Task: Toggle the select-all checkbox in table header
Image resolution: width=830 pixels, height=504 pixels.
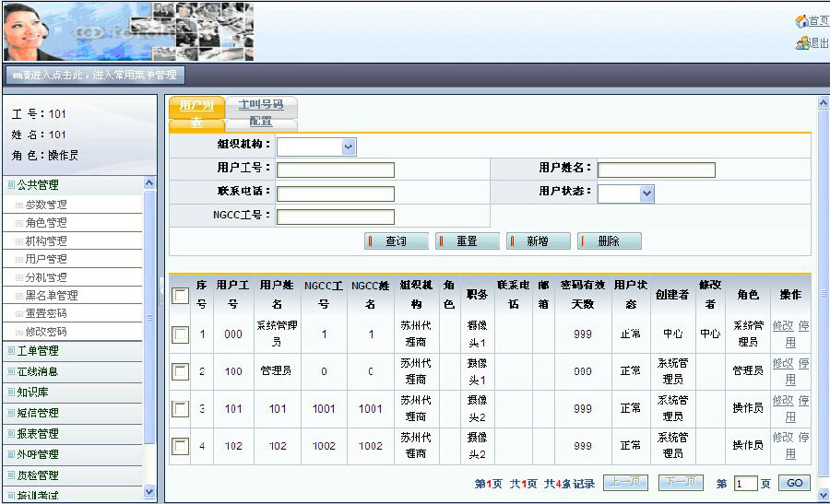Action: click(181, 296)
